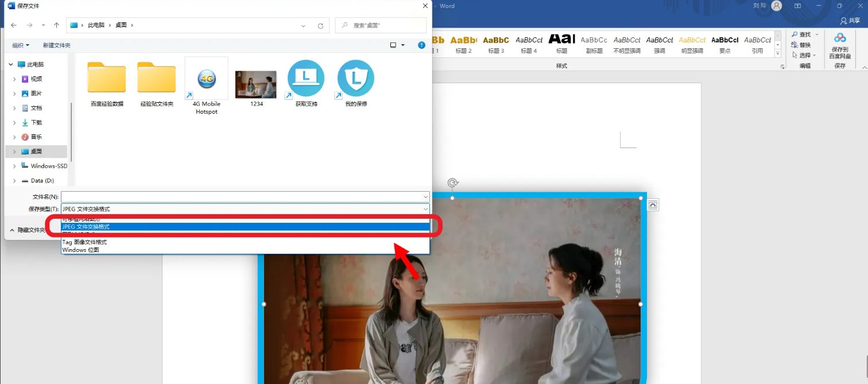Click the 文件名 input field

tap(245, 197)
